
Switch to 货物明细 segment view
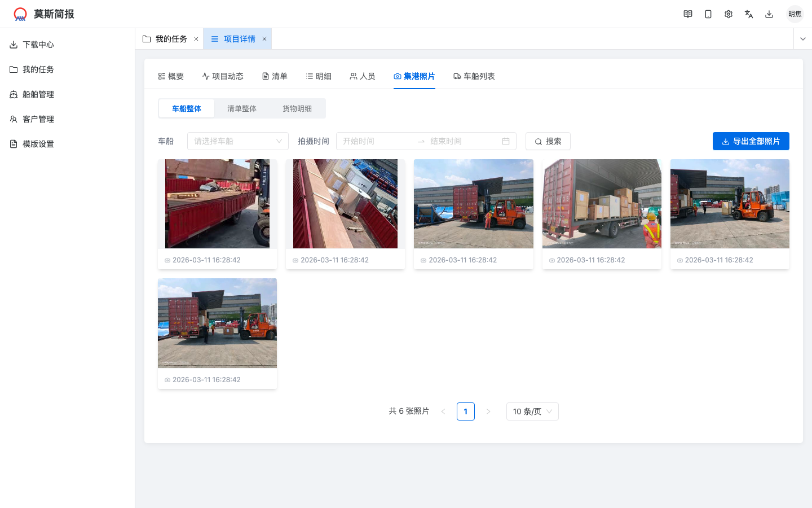click(x=297, y=108)
